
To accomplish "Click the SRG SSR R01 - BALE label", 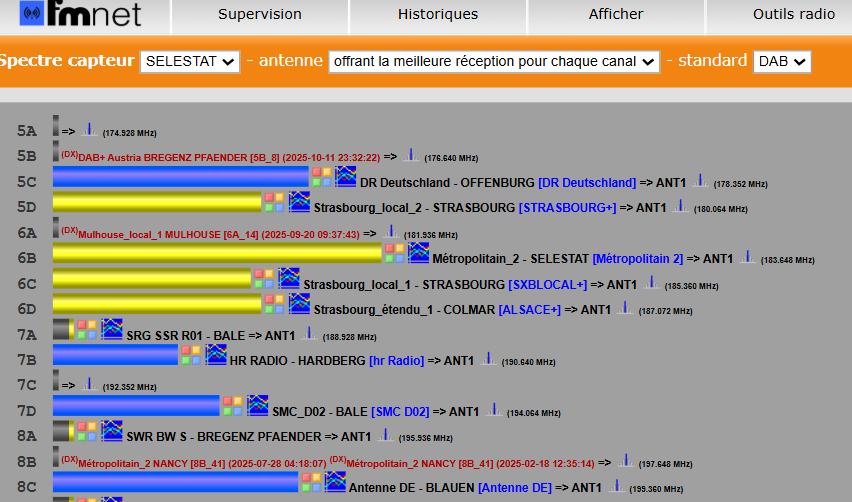I will (185, 336).
